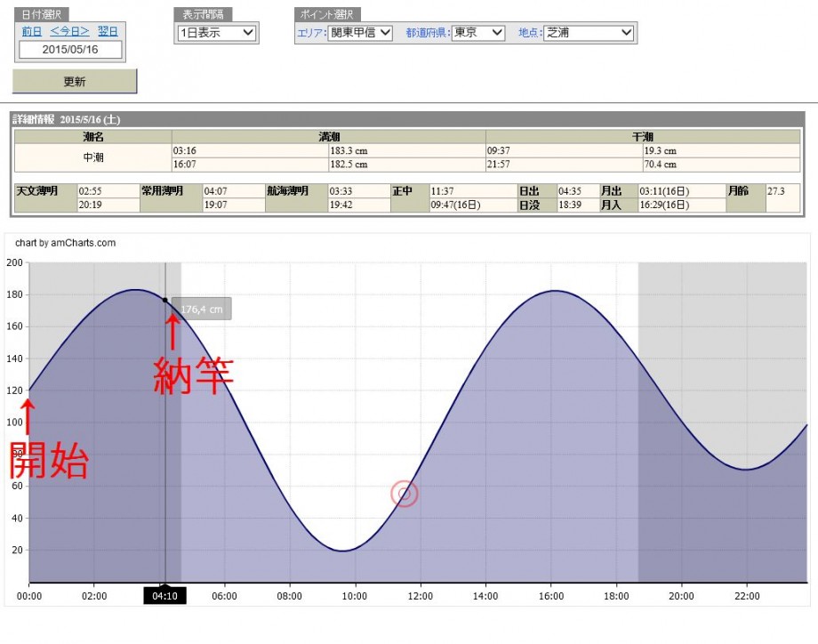Click the 'chart by amCharts.com' link
Screen dimensions: 818x644
[65, 243]
